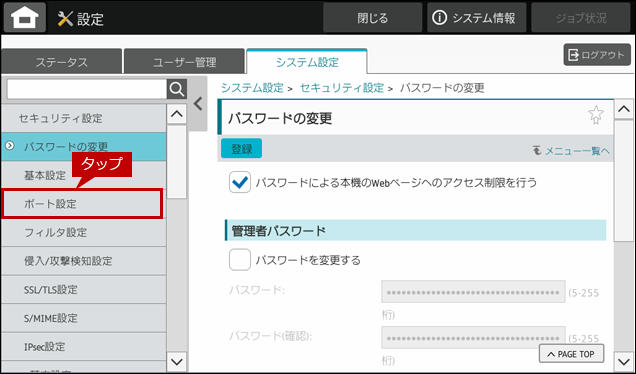Image resolution: width=636 pixels, height=374 pixels.
Task: Click 閉じる button
Action: click(x=372, y=18)
